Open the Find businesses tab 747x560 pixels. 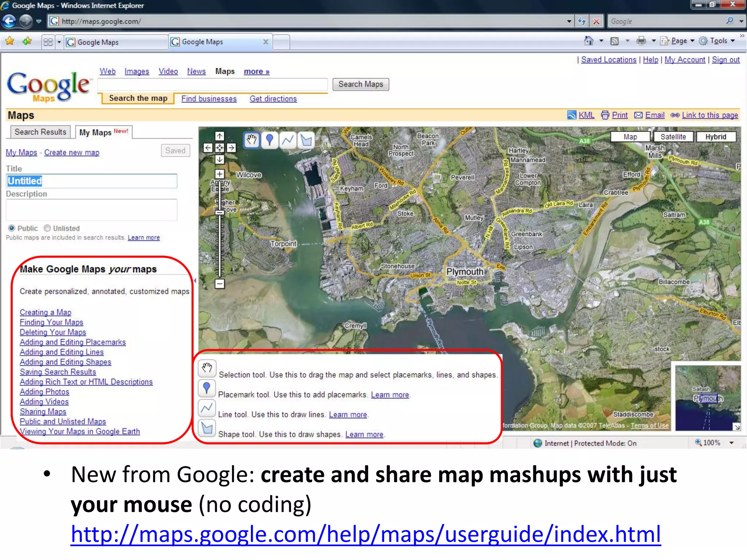[x=209, y=99]
